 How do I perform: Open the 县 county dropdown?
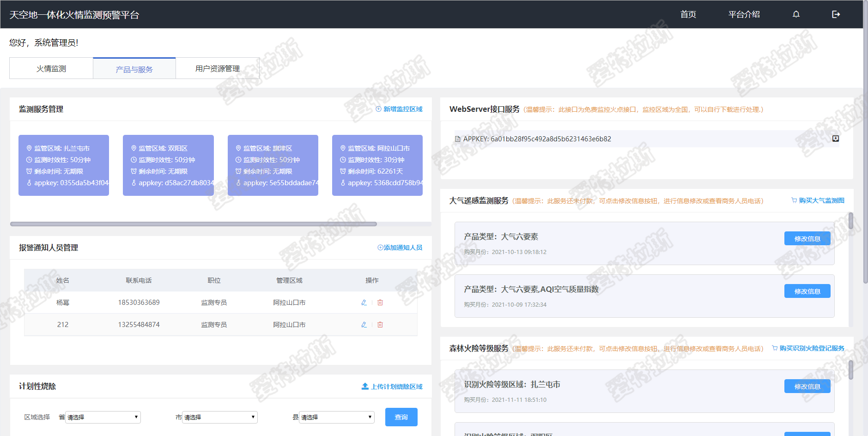(x=336, y=417)
